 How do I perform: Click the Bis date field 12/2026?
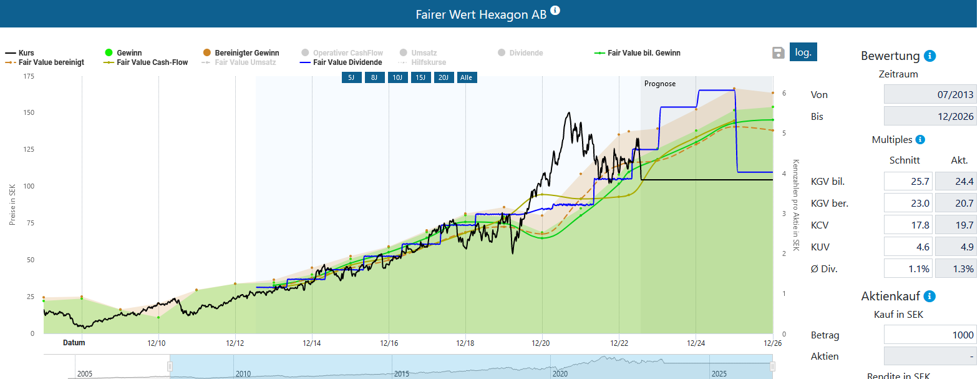930,116
